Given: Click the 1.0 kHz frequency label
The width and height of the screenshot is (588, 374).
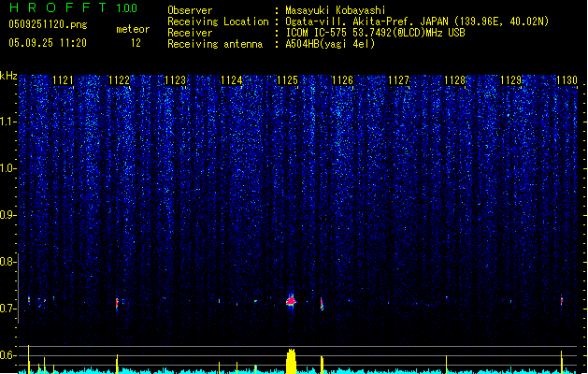Looking at the screenshot, I should click(x=7, y=168).
